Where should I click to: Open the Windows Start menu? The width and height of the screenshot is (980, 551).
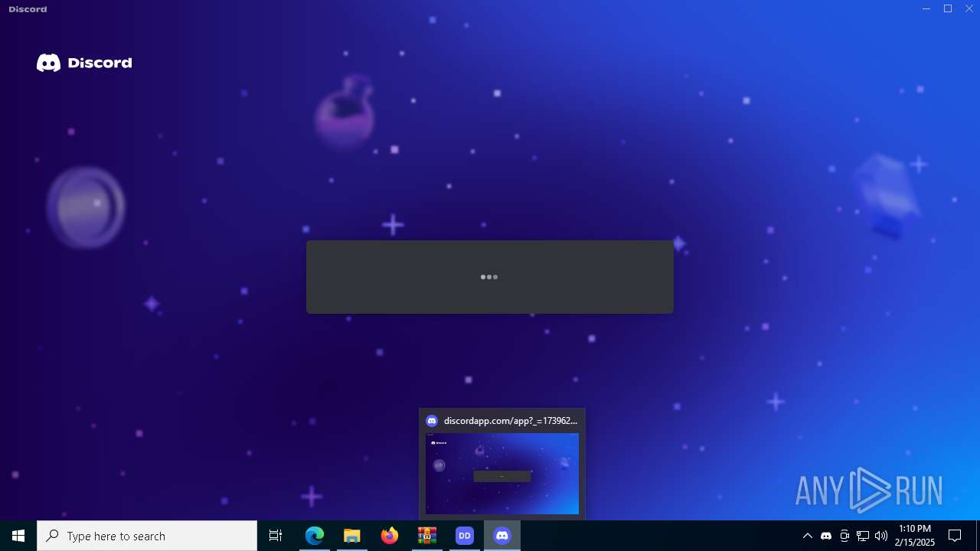pyautogui.click(x=18, y=536)
